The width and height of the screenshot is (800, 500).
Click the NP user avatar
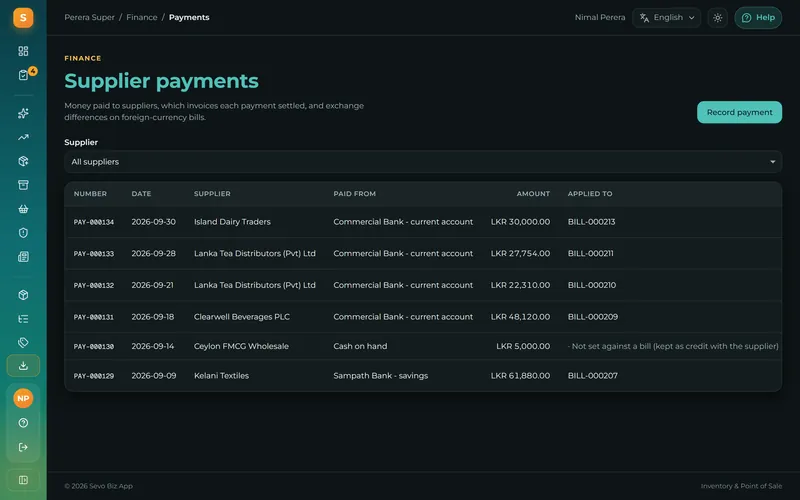click(x=23, y=398)
